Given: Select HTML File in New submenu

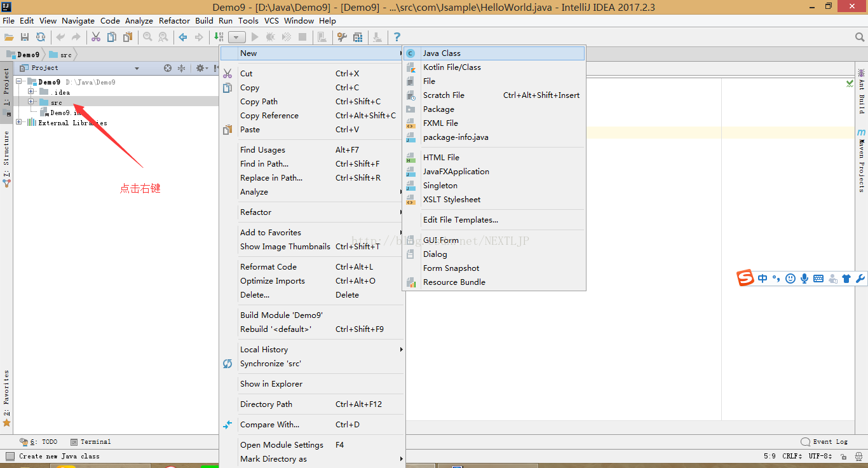Looking at the screenshot, I should 494,158.
